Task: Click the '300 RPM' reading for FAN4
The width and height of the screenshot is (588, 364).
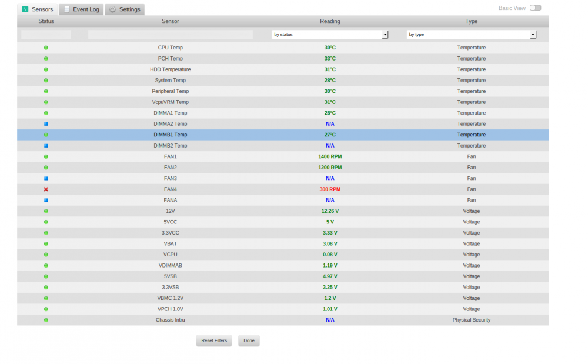Action: coord(330,189)
